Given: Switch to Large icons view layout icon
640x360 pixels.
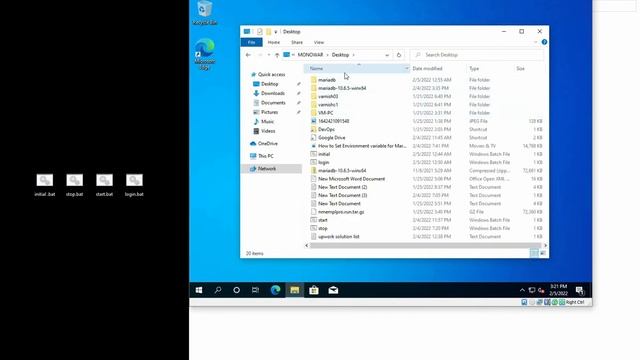Looking at the screenshot, I should 543,253.
